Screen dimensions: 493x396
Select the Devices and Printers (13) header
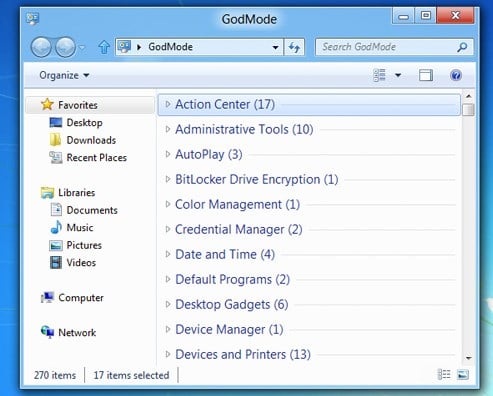click(243, 354)
